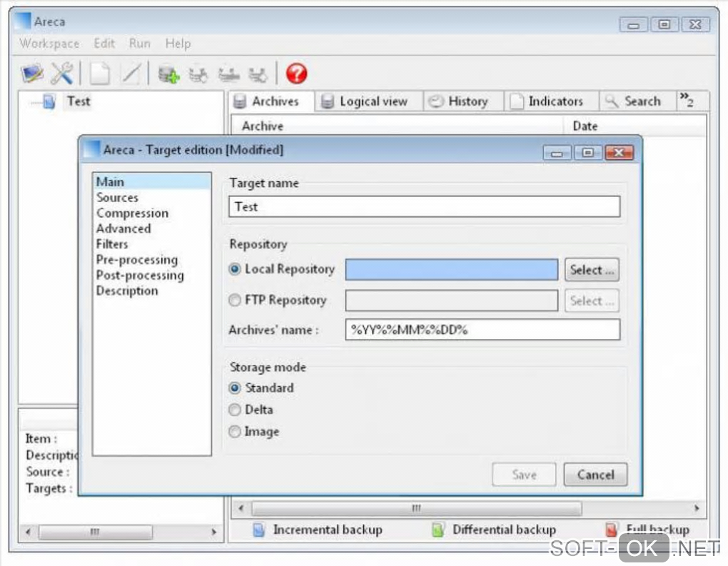The image size is (728, 566).
Task: Switch to the Search tab
Action: [x=637, y=101]
